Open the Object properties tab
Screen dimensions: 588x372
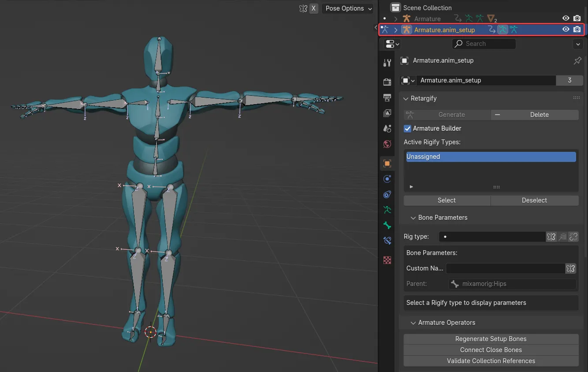387,163
